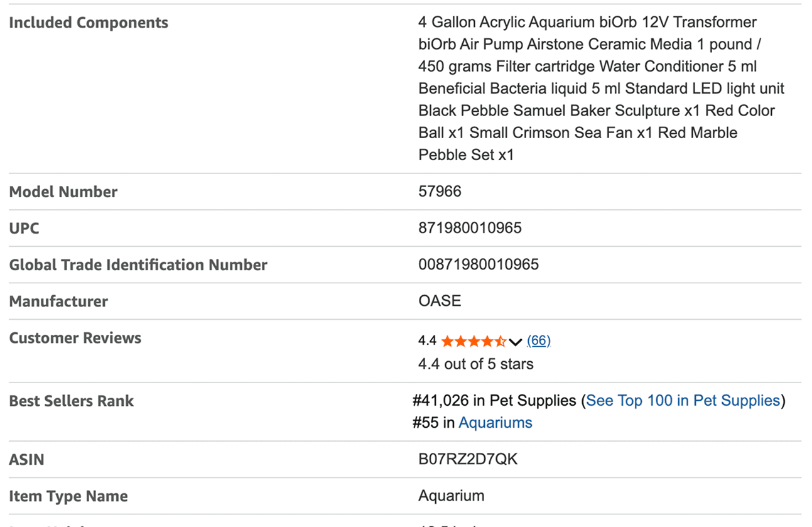The width and height of the screenshot is (812, 527).
Task: Click the 4.4 rating number beside stars
Action: click(427, 341)
